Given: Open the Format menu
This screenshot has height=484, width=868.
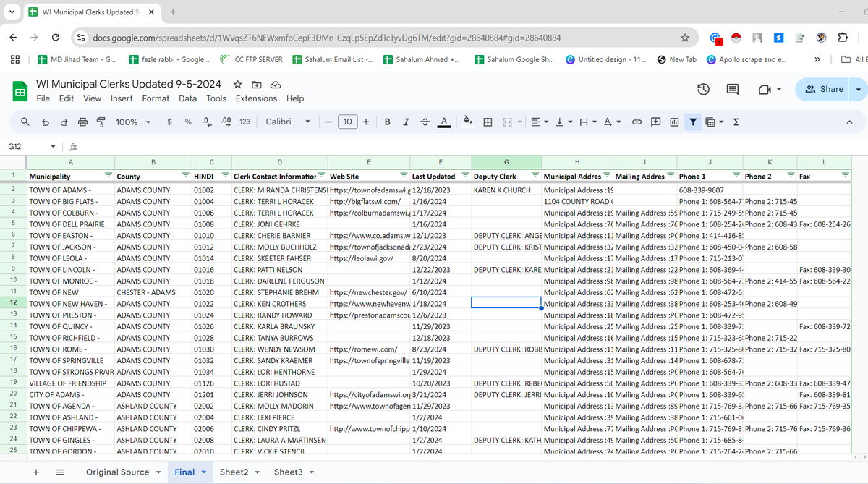Looking at the screenshot, I should (x=156, y=98).
